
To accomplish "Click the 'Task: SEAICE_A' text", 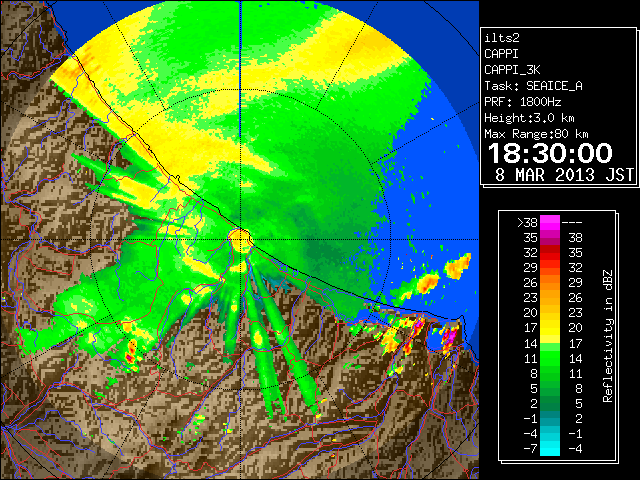I will tap(533, 86).
